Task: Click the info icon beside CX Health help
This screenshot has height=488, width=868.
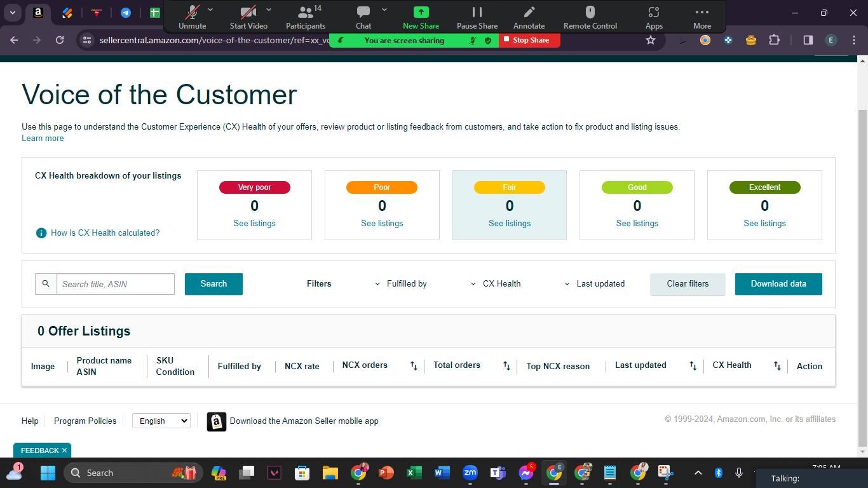Action: tap(41, 233)
